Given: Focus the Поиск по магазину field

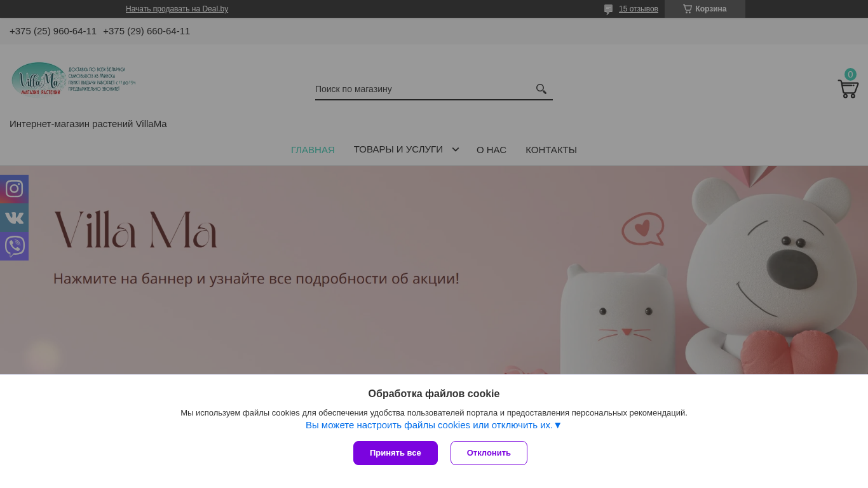Looking at the screenshot, I should coord(424,89).
